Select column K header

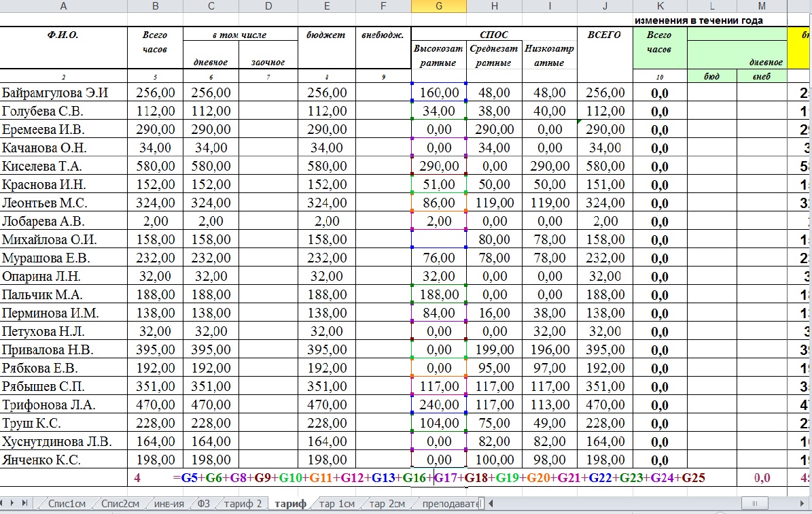660,5
